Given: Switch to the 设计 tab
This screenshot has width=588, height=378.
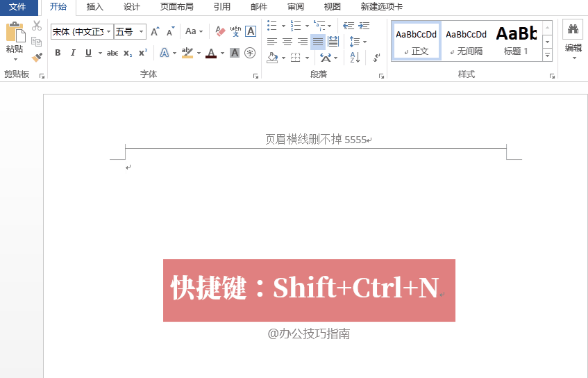Looking at the screenshot, I should pos(132,7).
